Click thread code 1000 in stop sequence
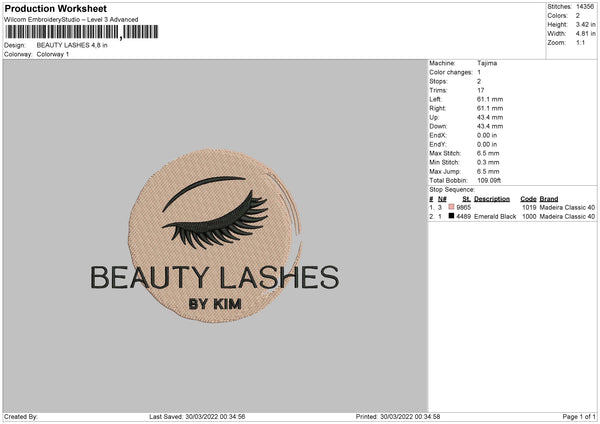The height and width of the screenshot is (424, 600). point(529,217)
